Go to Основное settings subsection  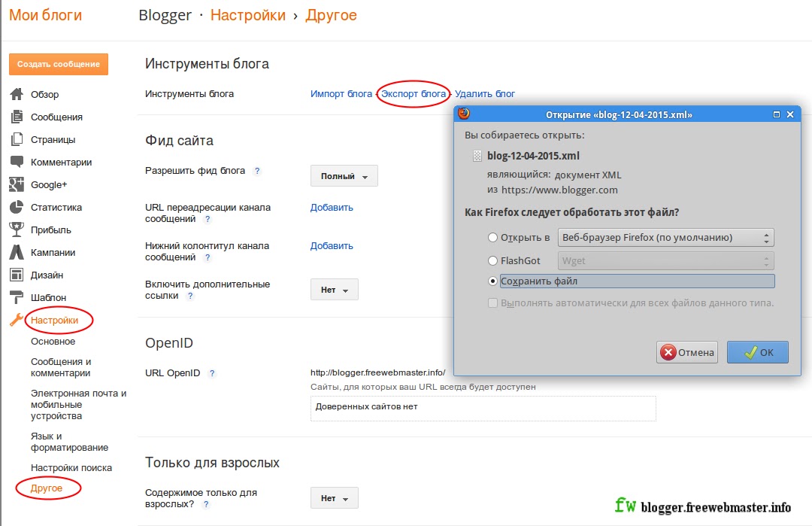click(x=53, y=342)
